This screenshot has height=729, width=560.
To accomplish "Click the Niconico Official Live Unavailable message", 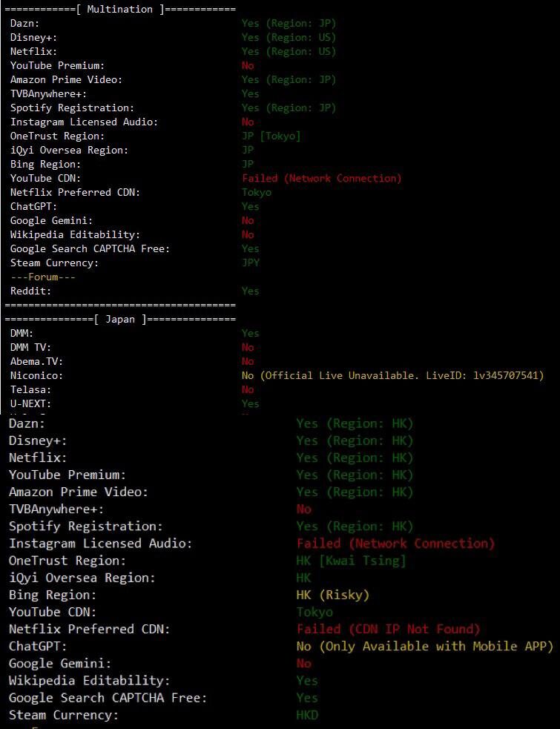I will (x=392, y=376).
